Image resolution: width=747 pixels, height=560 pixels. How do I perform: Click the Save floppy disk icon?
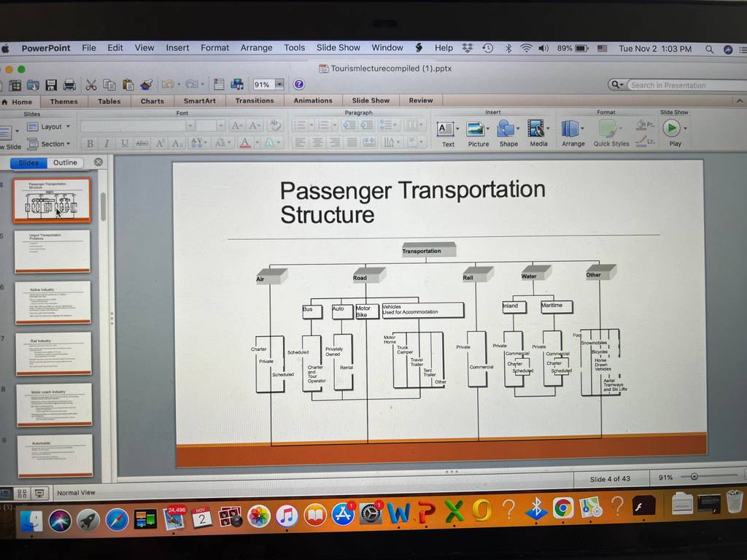(x=51, y=85)
